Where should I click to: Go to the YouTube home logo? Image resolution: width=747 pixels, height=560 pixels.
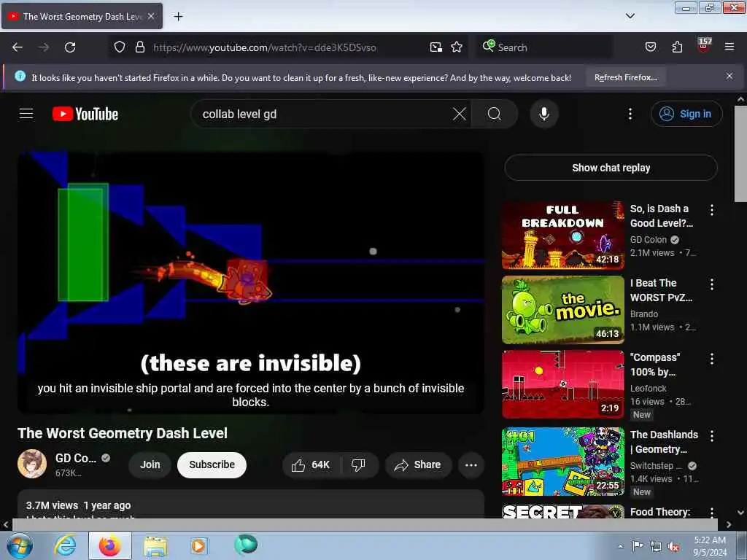pyautogui.click(x=85, y=114)
